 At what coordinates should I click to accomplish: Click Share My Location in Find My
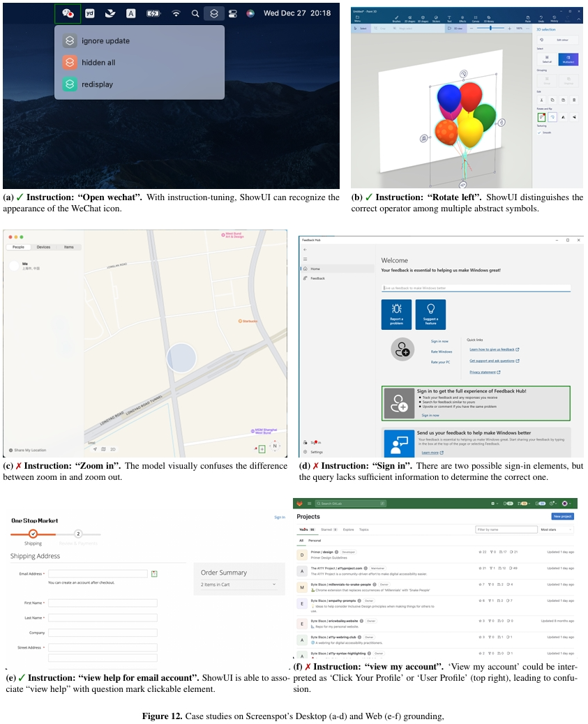click(x=28, y=450)
